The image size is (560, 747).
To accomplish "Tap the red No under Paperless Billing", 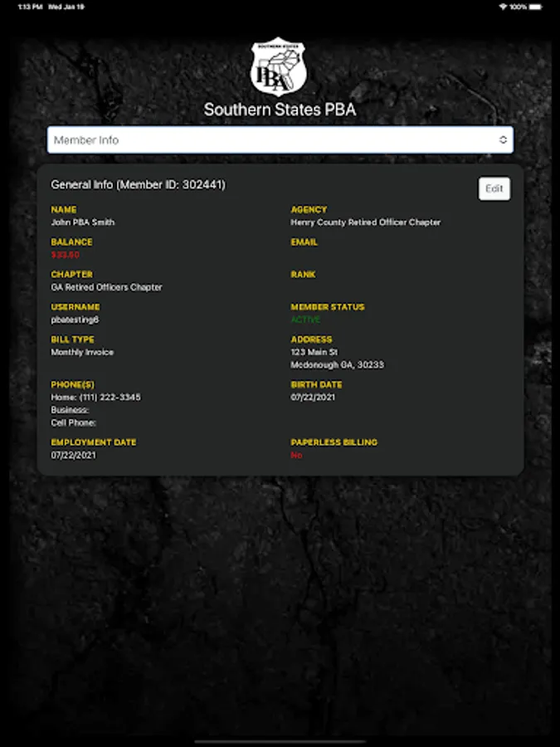I will click(x=297, y=456).
